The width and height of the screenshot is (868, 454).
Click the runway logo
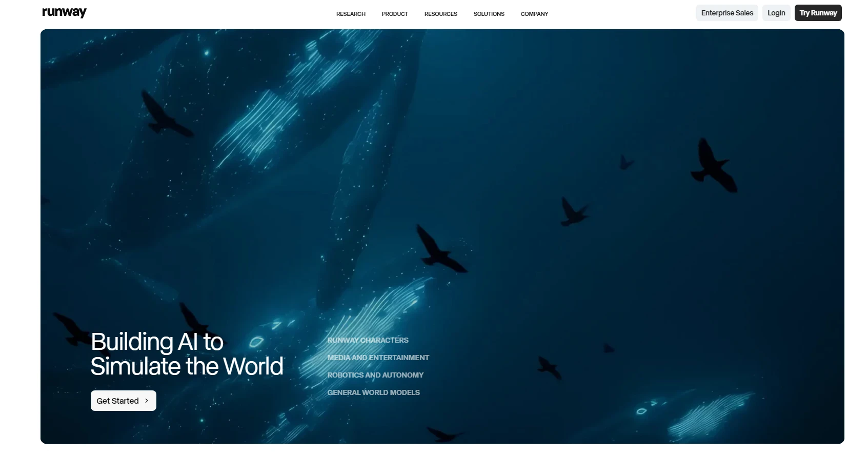64,12
